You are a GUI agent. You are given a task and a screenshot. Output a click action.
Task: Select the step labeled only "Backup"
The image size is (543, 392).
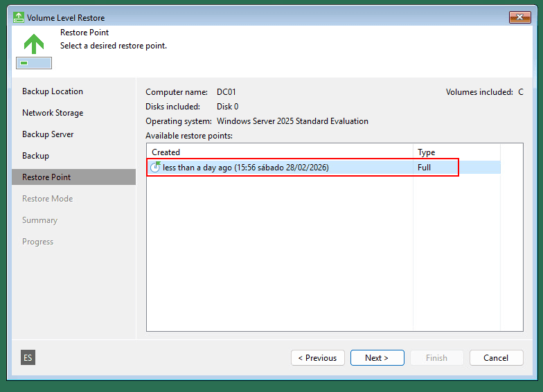pos(35,156)
